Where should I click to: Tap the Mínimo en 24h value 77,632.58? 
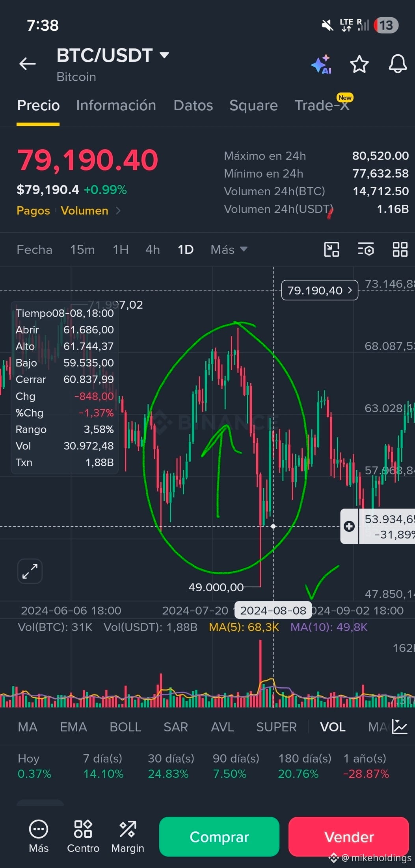[380, 174]
